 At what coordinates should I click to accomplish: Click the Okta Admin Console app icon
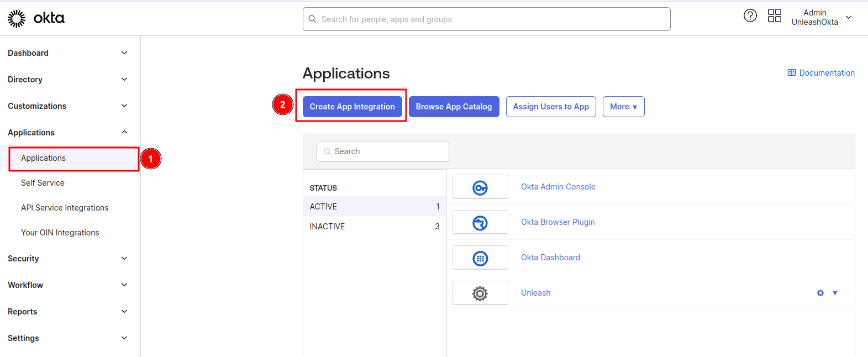(x=480, y=187)
